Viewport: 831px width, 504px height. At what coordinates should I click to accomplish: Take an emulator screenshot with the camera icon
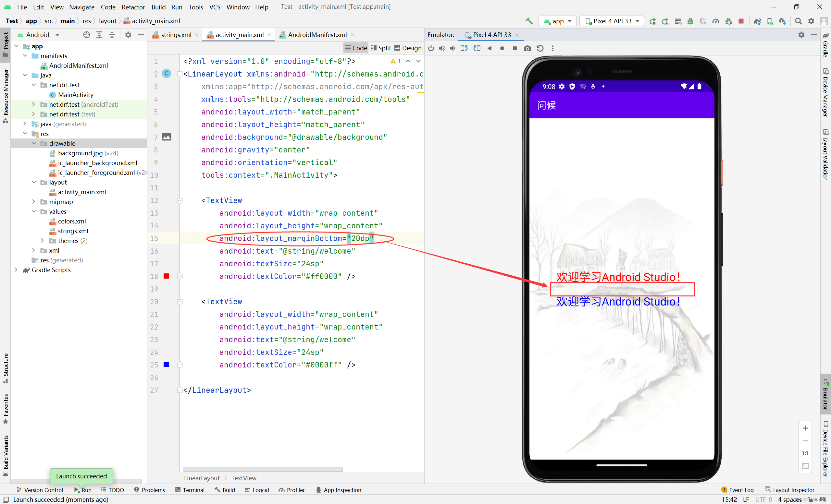click(527, 48)
